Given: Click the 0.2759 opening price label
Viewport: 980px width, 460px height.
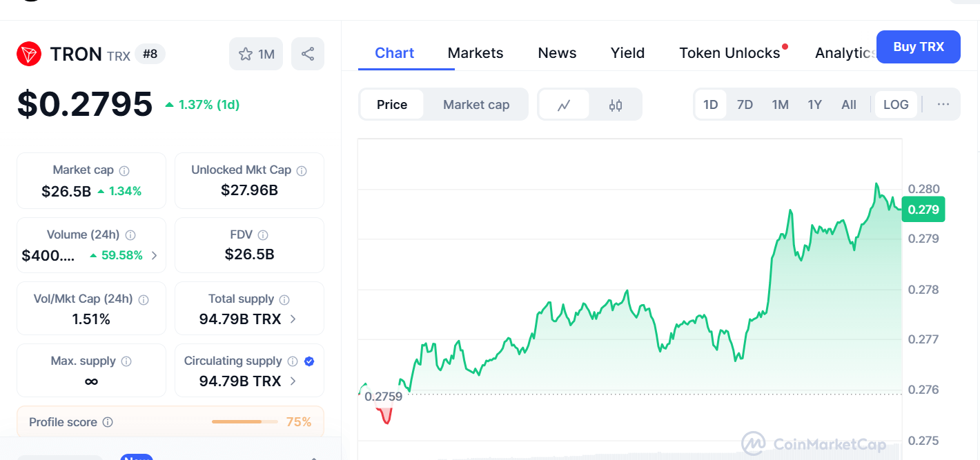Looking at the screenshot, I should pyautogui.click(x=382, y=397).
